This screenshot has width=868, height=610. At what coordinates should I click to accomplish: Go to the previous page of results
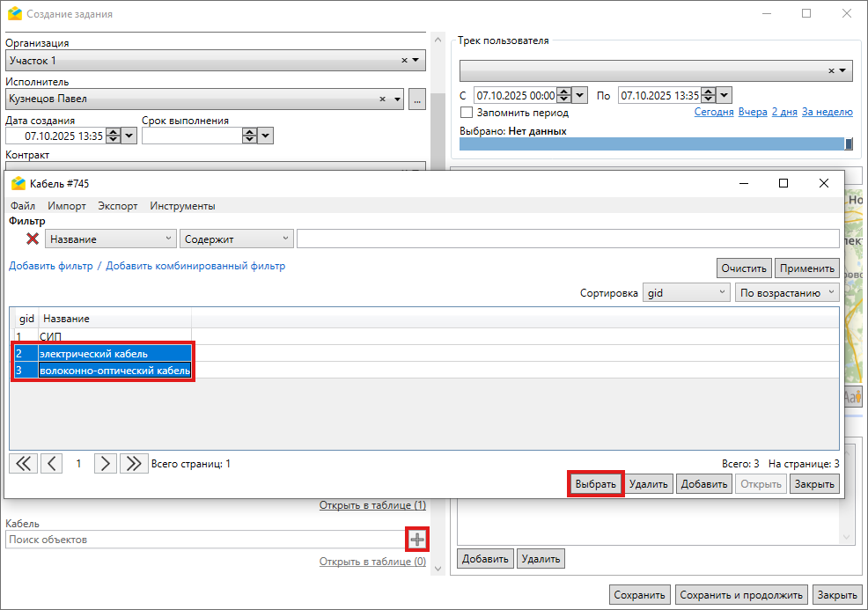coord(51,464)
